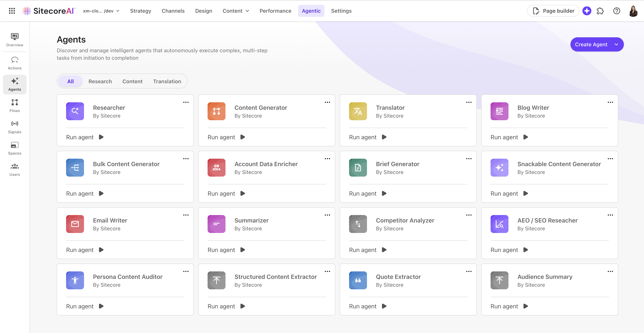Expand the Content menu chevron
This screenshot has height=333, width=644.
(248, 11)
